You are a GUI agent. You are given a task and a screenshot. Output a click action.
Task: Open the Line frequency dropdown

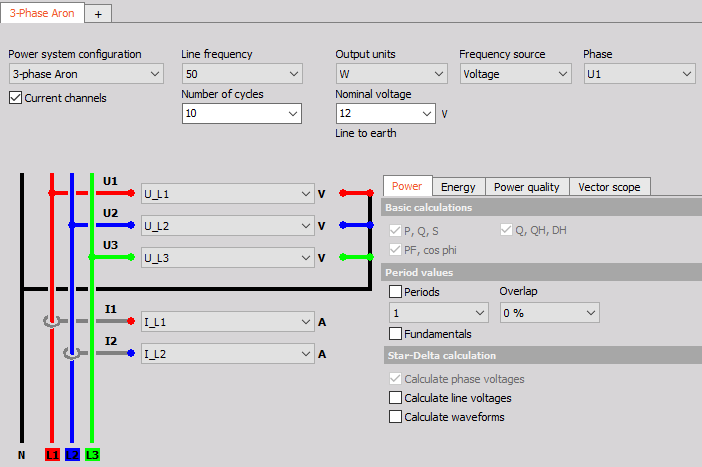pyautogui.click(x=242, y=74)
